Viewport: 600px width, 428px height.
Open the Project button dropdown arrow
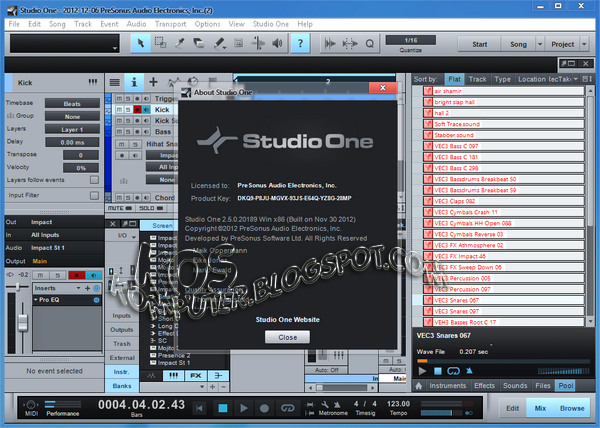[x=584, y=44]
